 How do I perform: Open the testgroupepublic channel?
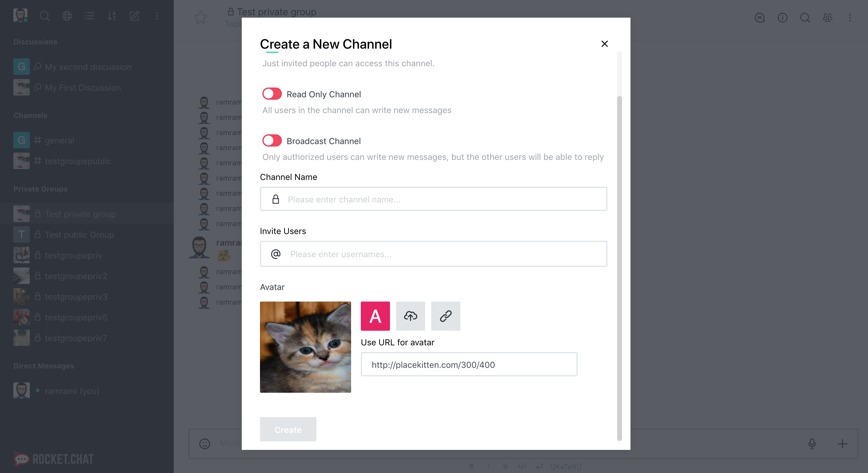87,161
